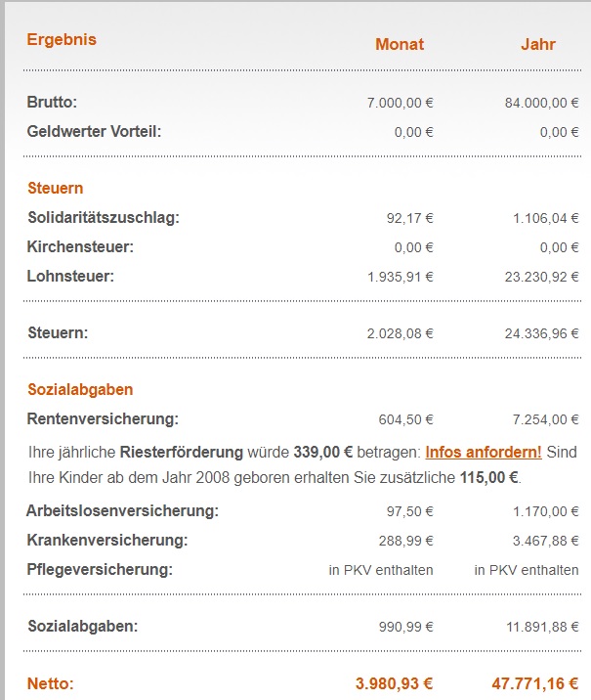Click the Sozialabgaben section heading in orange

80,389
